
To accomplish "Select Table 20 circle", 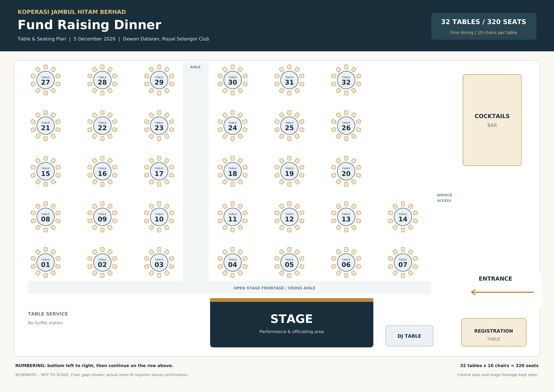I will 346,171.
